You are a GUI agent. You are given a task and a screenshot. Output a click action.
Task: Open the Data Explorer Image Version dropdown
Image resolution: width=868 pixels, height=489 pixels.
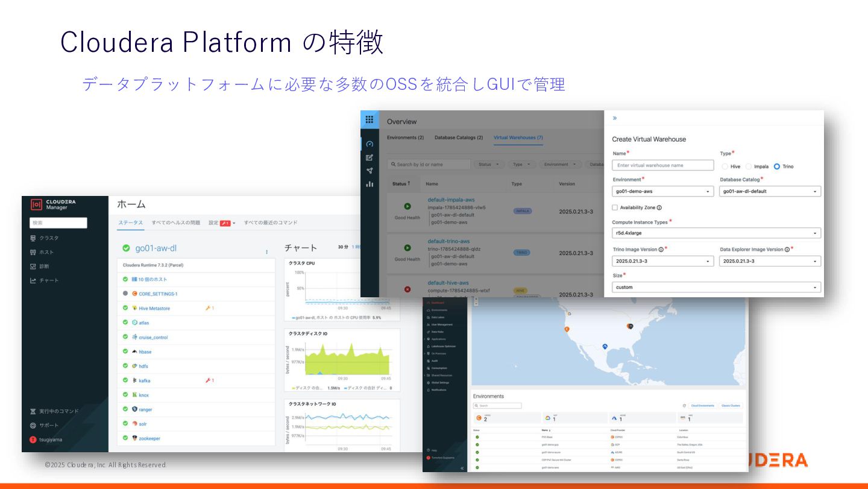tap(770, 261)
